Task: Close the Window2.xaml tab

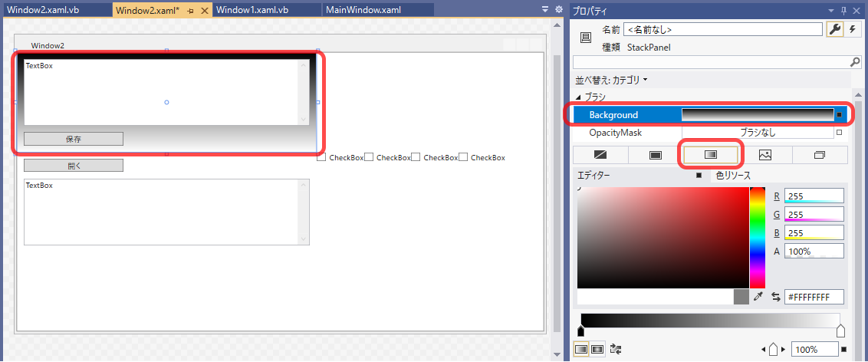Action: tap(204, 11)
